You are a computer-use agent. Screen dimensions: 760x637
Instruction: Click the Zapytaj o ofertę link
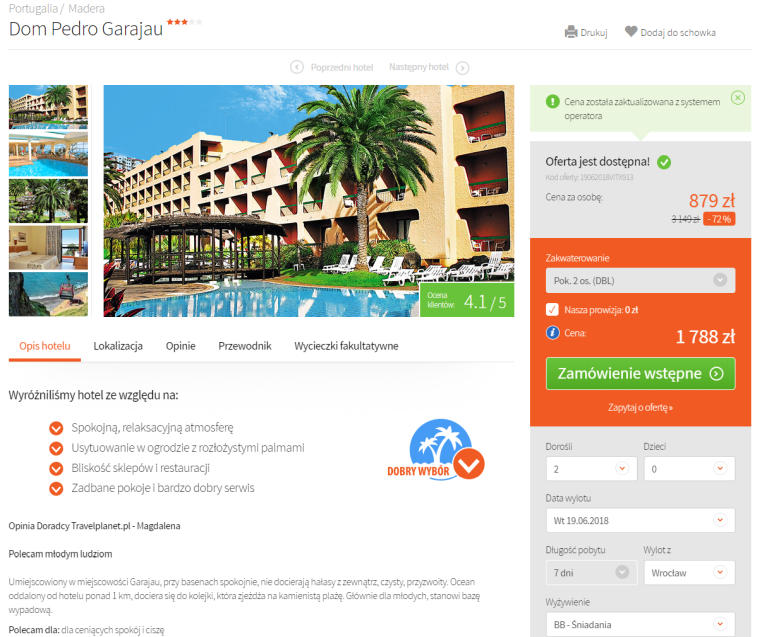click(640, 407)
